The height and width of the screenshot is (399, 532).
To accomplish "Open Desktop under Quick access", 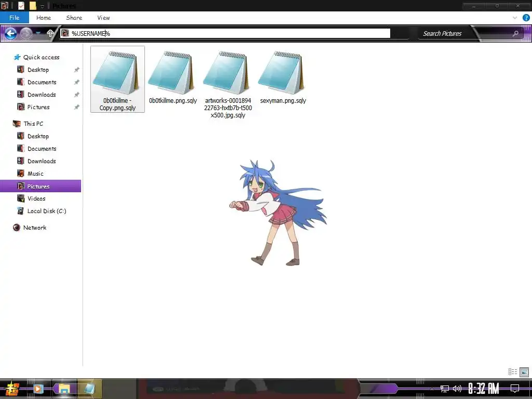I will [33, 70].
